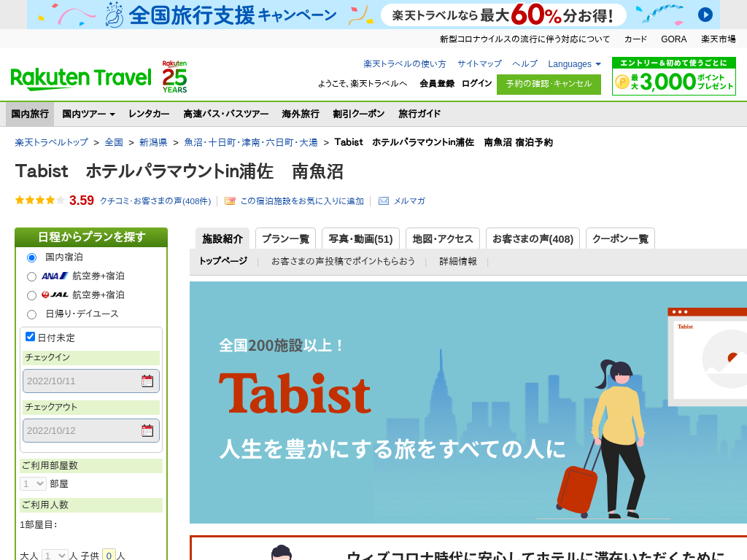Image resolution: width=747 pixels, height=560 pixels.
Task: Click the play arrow on the campaign banner
Action: [705, 15]
